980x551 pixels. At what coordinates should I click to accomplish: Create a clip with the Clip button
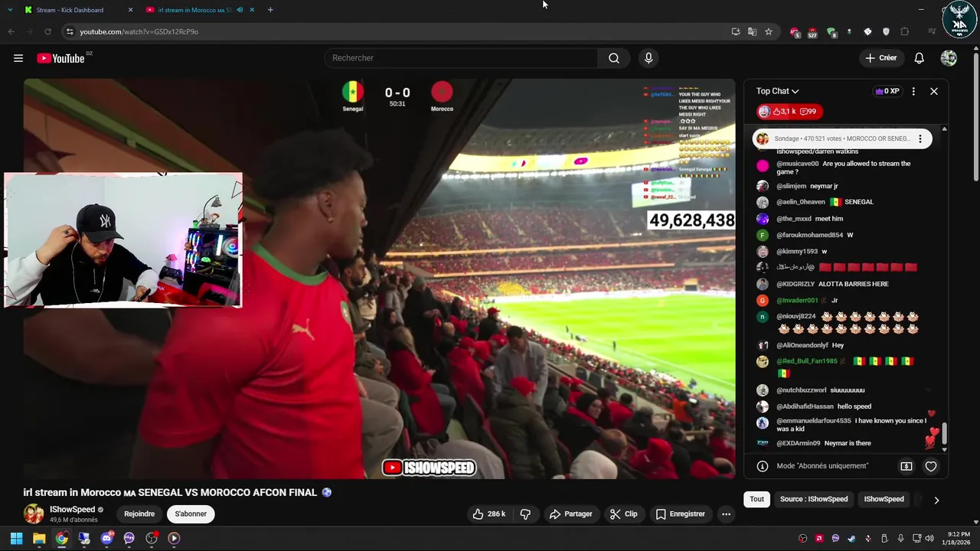click(x=623, y=514)
